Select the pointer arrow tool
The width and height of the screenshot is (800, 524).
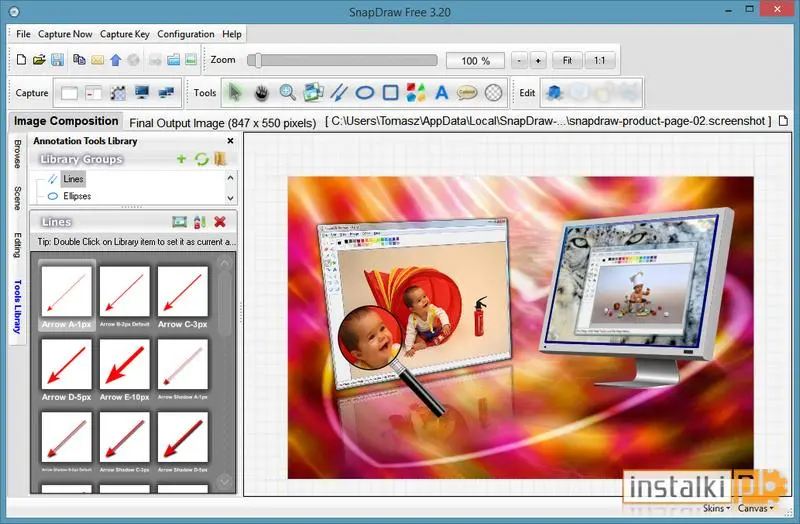(x=235, y=93)
